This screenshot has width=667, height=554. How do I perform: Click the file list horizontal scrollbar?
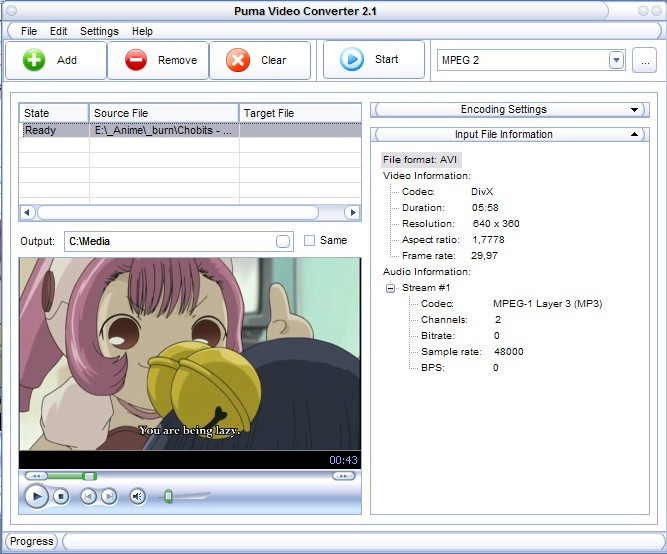coord(178,212)
